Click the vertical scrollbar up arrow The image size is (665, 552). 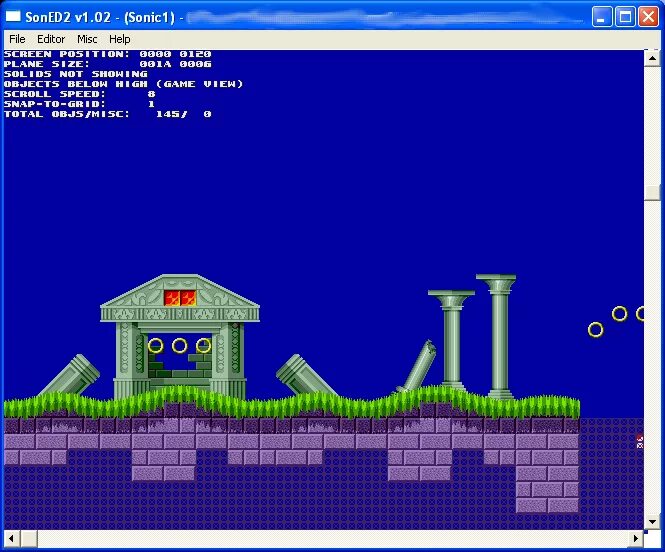click(x=652, y=58)
